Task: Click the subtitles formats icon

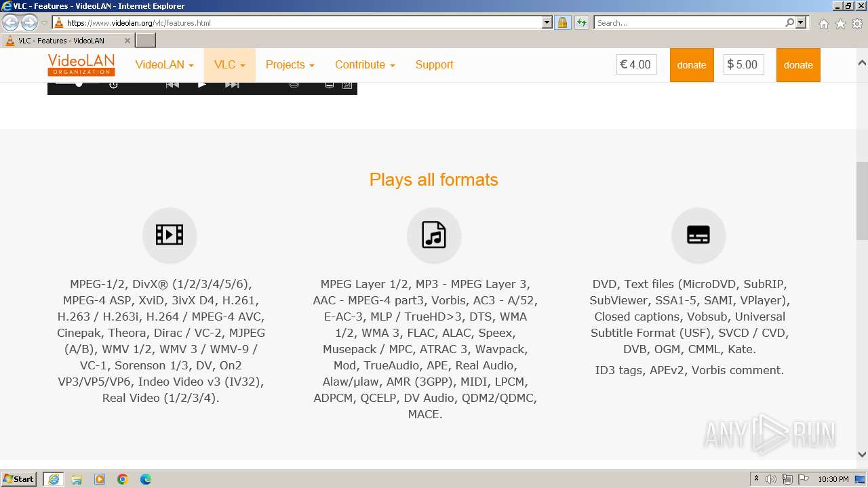Action: click(x=698, y=235)
